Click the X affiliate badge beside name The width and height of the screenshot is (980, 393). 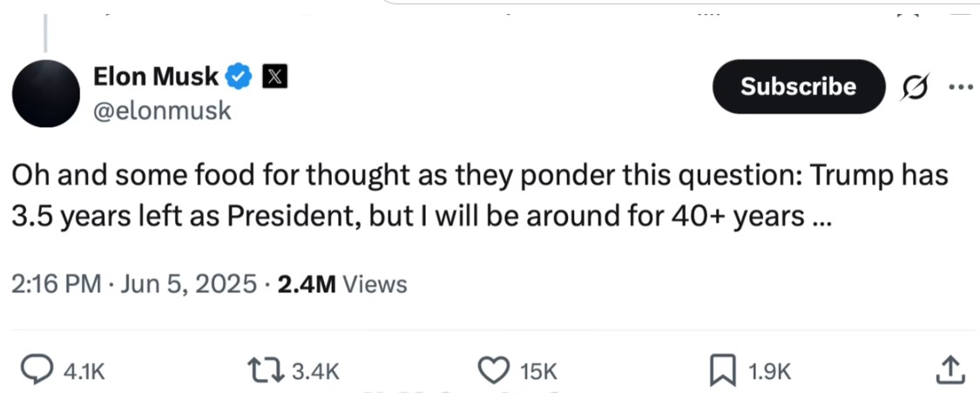274,76
